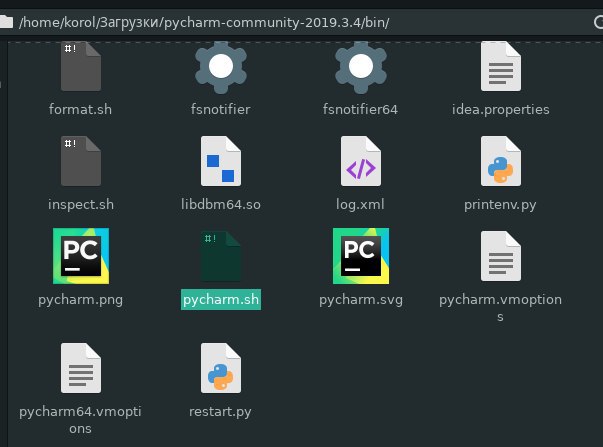Screen dimensions: 603x447
Task: Select the highlighted pycharm.sh script icon
Action: pyautogui.click(x=221, y=256)
